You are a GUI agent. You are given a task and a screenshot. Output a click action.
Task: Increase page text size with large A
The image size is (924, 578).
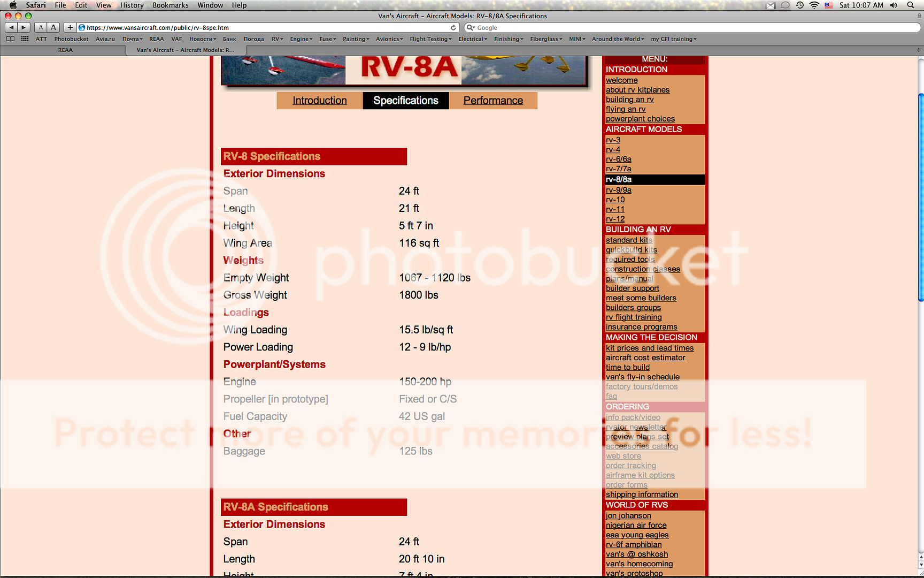pos(53,27)
